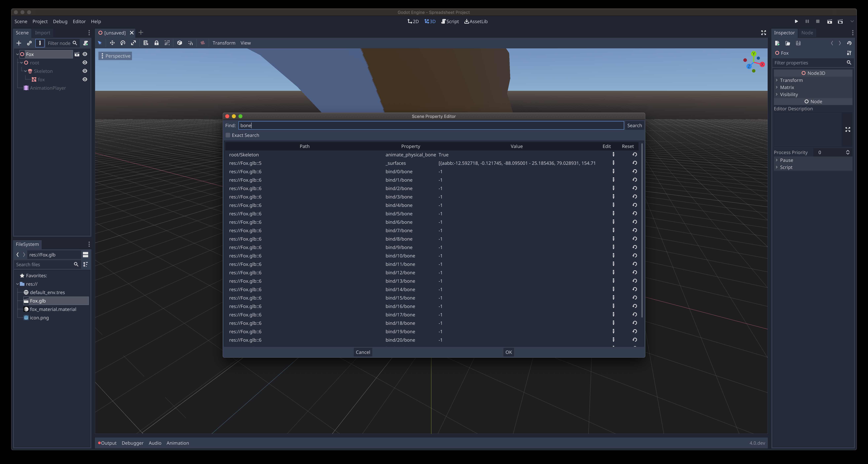The height and width of the screenshot is (464, 868).
Task: Expand the Visibility section in the Inspector
Action: [x=777, y=94]
